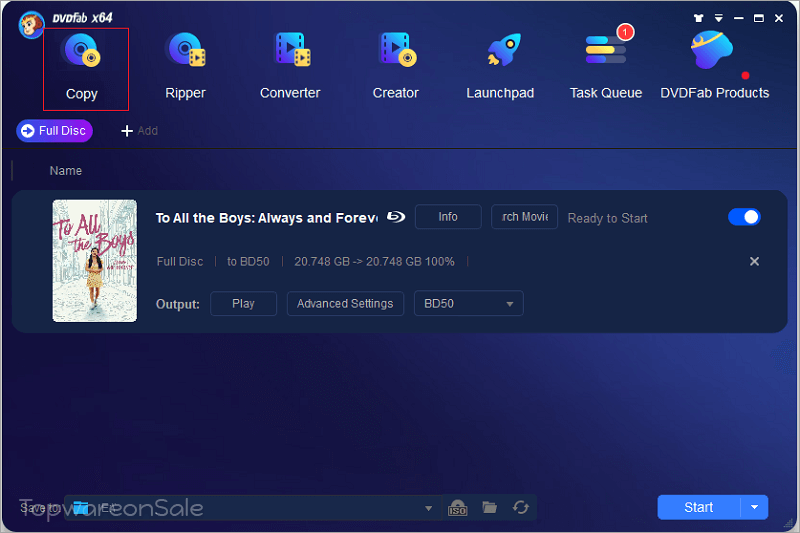Expand the Save to path dropdown

(x=429, y=508)
